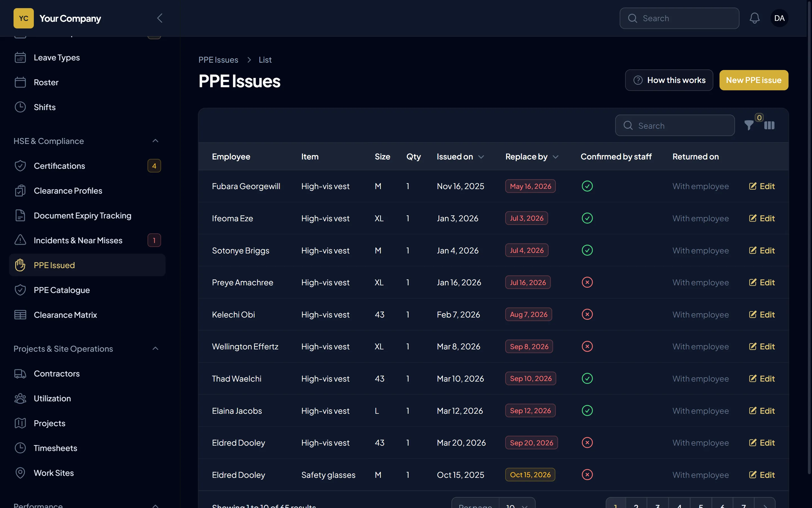The height and width of the screenshot is (508, 812).
Task: Collapse the sidebar with the back chevron
Action: tap(160, 18)
